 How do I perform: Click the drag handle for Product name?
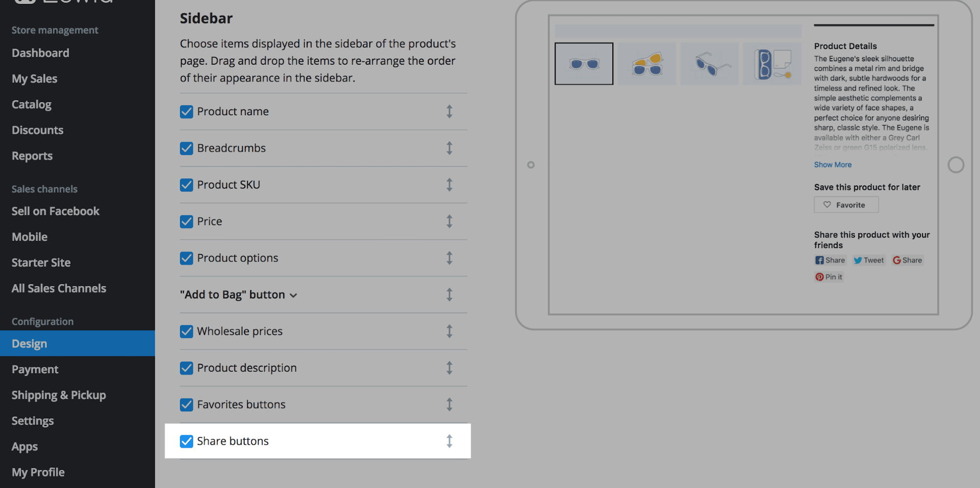pyautogui.click(x=449, y=111)
